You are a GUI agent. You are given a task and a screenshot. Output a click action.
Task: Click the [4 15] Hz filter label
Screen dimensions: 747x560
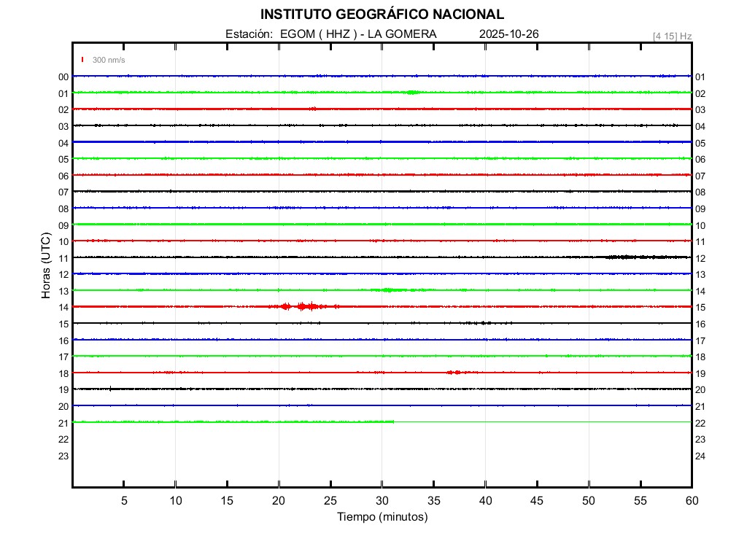(x=672, y=36)
